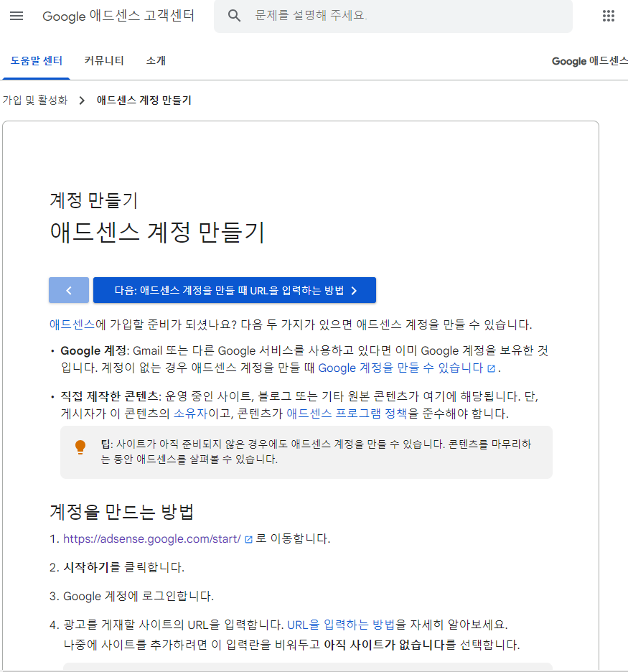Screen dimensions: 628x672
Task: Click the Google 애드센스 고객센터 title
Action: [118, 16]
